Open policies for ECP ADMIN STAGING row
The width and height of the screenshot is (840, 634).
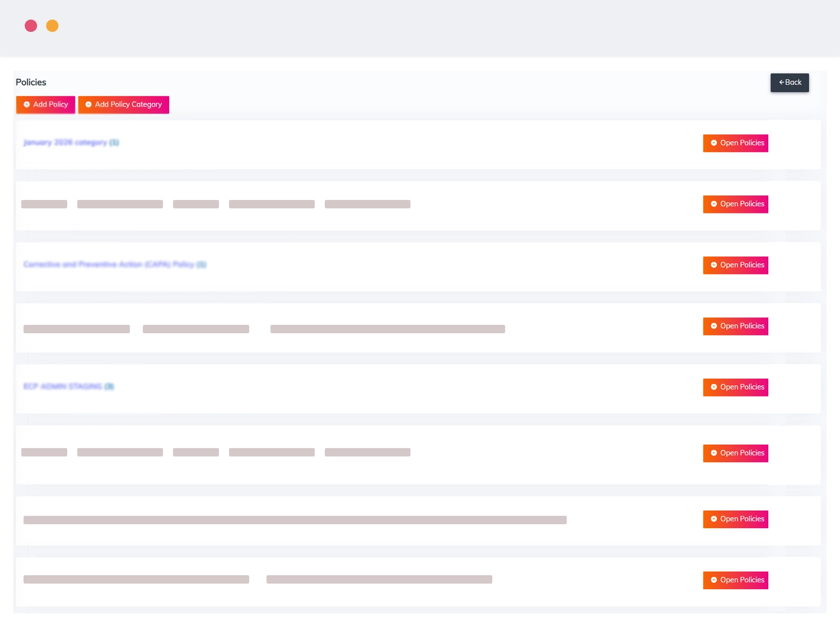tap(735, 388)
